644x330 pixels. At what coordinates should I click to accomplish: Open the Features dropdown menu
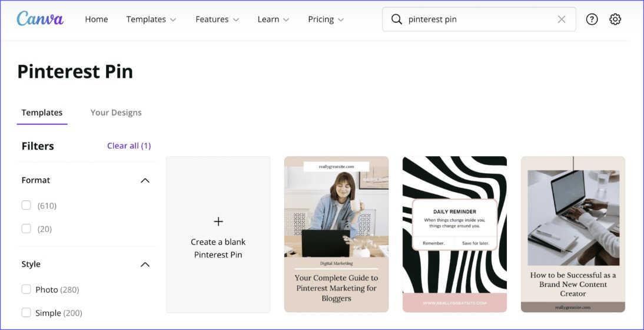tap(217, 19)
